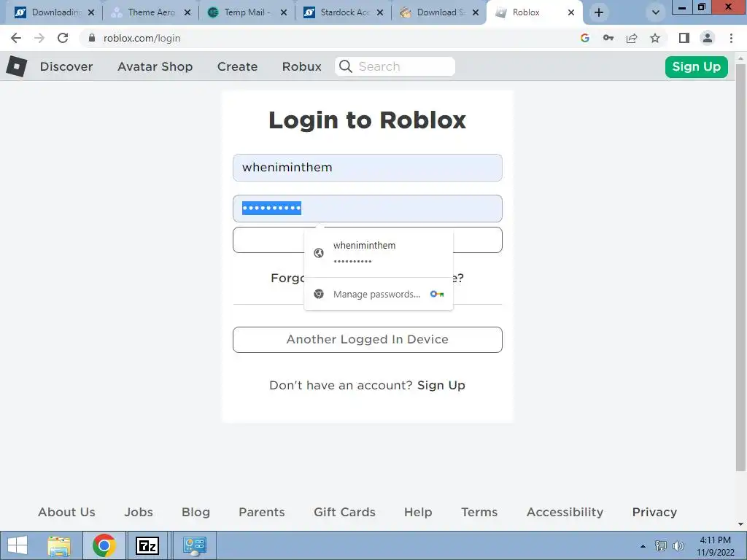
Task: Close the Stardock tab
Action: coord(379,12)
